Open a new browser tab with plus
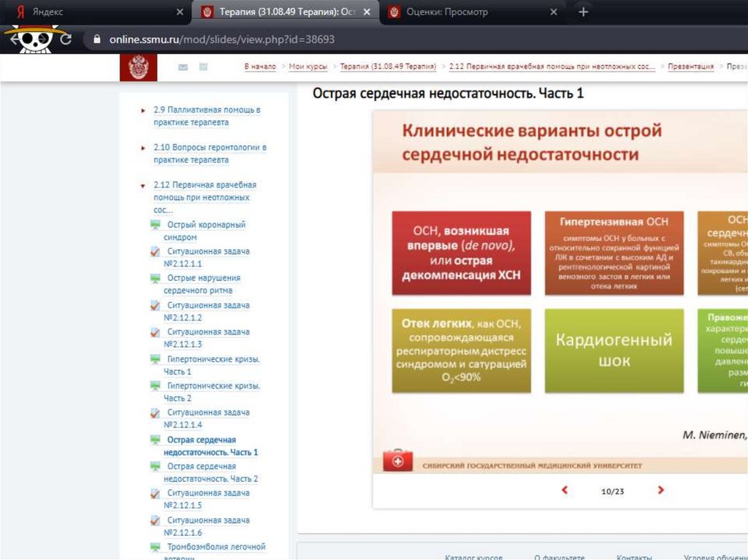Viewport: 748px width, 560px height. click(583, 12)
